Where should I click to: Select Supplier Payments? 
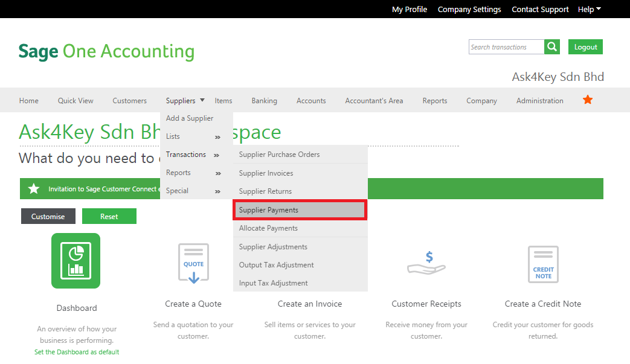point(300,210)
